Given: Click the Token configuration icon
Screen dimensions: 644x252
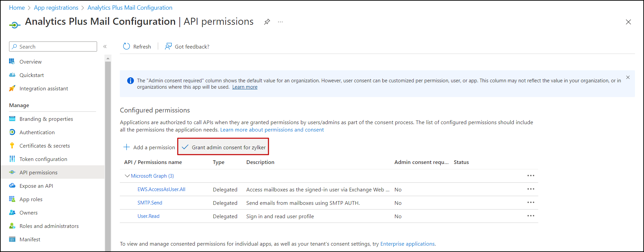Looking at the screenshot, I should pos(12,159).
